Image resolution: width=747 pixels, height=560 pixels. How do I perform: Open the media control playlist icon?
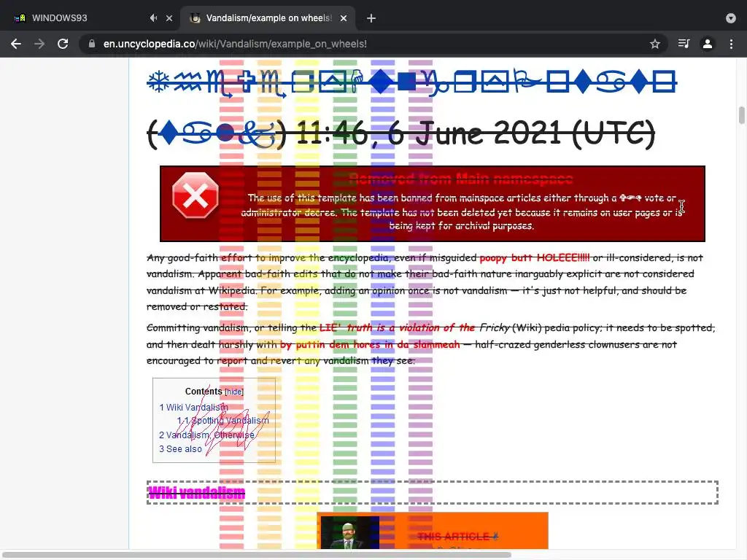point(684,44)
